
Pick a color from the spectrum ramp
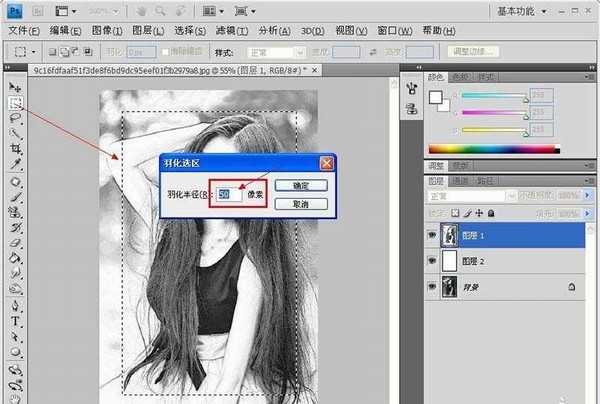[494, 149]
